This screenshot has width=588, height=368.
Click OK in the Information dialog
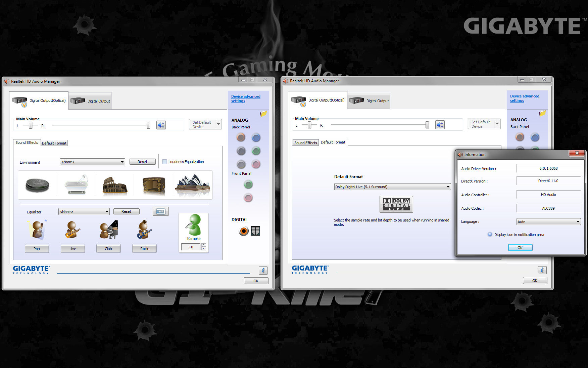[520, 248]
